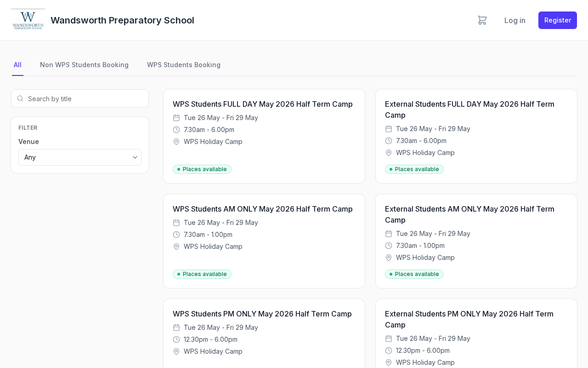
Task: Click location pin on WPS Students AM ONLY card
Action: [176, 247]
